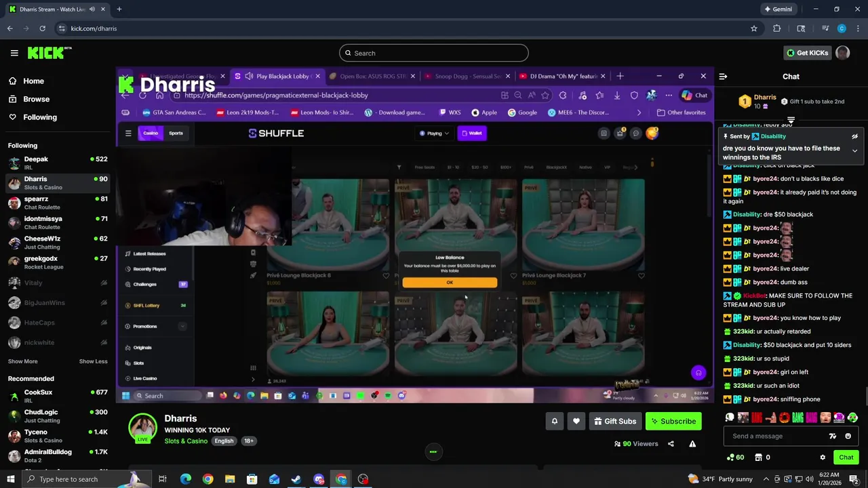Open spearrz Chat Roulette channel
The width and height of the screenshot is (868, 488).
coord(58,203)
